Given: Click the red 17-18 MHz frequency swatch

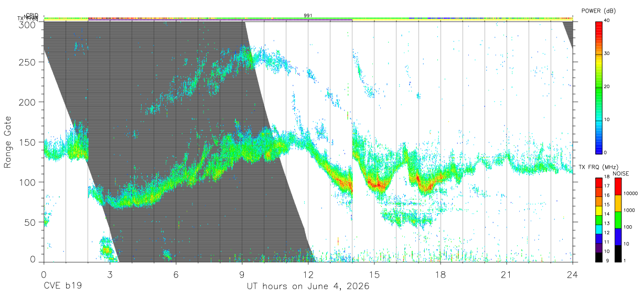Looking at the screenshot, I should [598, 182].
